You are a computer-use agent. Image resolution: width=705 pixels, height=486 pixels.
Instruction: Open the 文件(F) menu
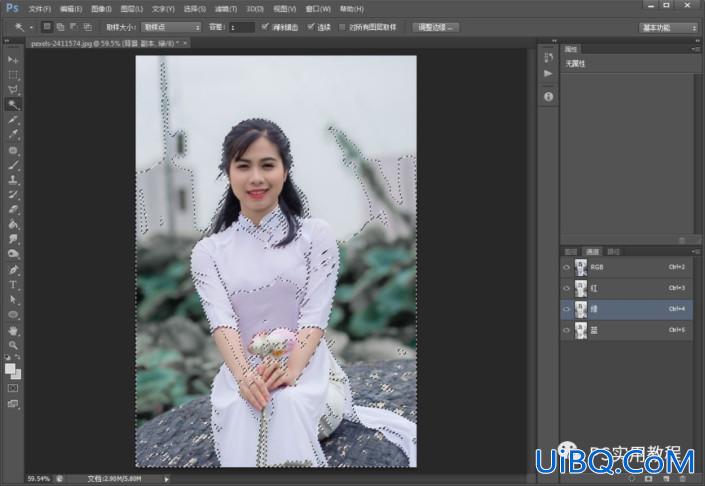coord(40,9)
